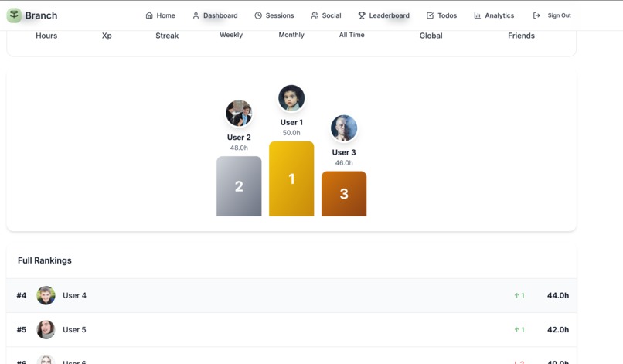Open the Leaderboard page
Viewport: 623px width, 364px height.
(x=384, y=15)
